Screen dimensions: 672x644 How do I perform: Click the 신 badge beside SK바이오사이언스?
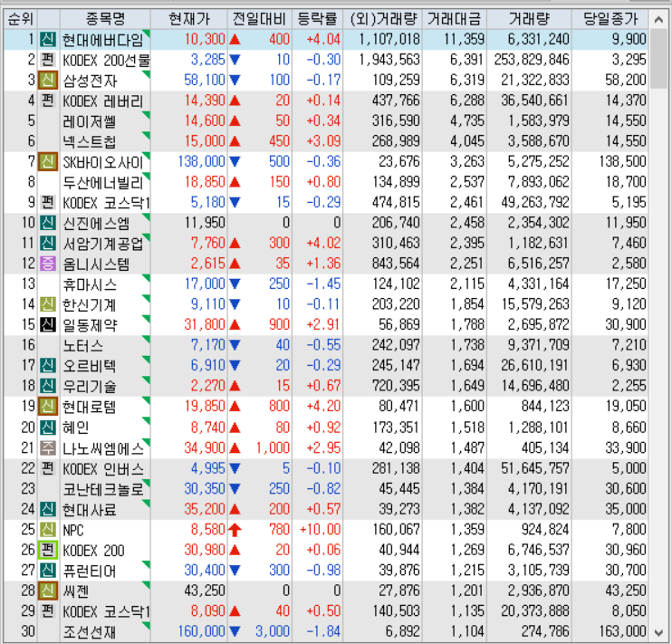click(x=48, y=161)
